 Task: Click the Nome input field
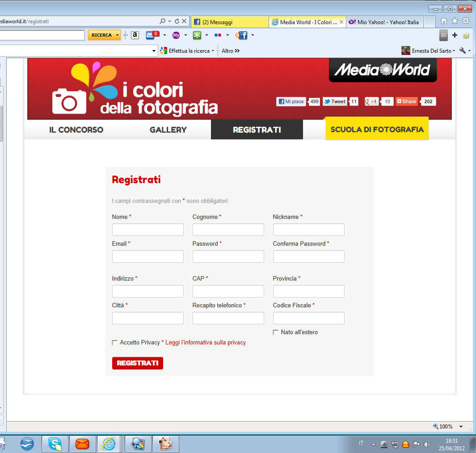tap(148, 230)
